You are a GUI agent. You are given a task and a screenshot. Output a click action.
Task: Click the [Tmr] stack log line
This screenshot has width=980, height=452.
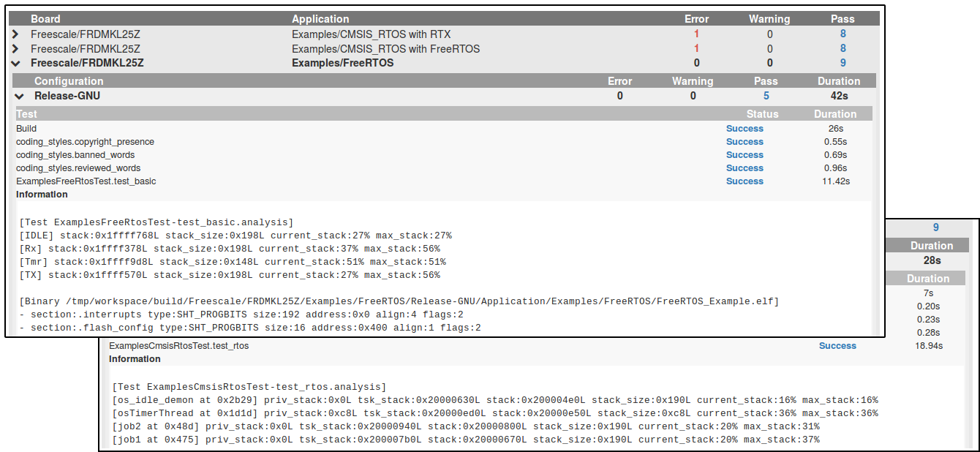pyautogui.click(x=233, y=262)
